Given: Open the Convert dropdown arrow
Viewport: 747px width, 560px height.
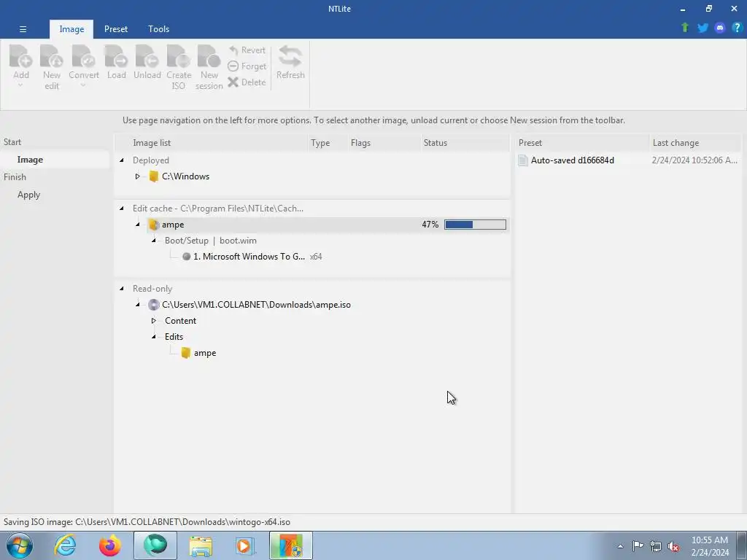Looking at the screenshot, I should (x=83, y=85).
